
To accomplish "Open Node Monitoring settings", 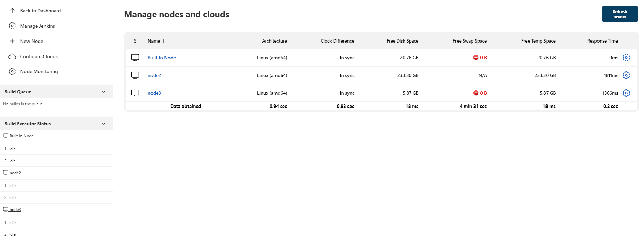I will 39,71.
